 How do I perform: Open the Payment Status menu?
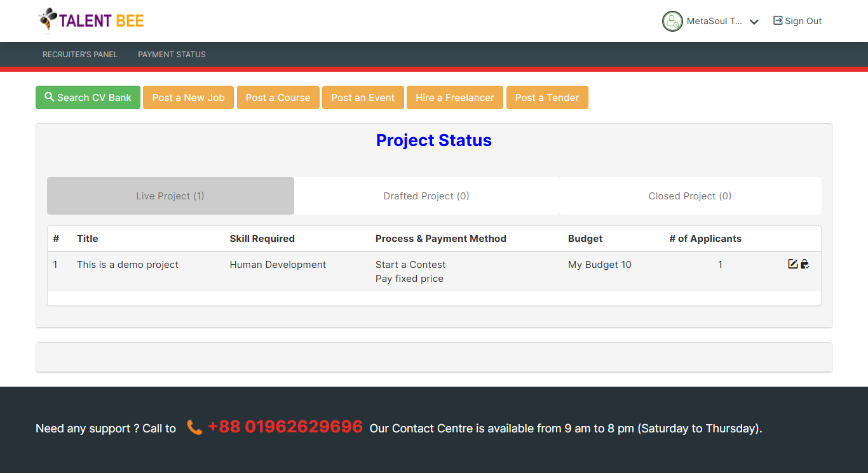(x=172, y=55)
